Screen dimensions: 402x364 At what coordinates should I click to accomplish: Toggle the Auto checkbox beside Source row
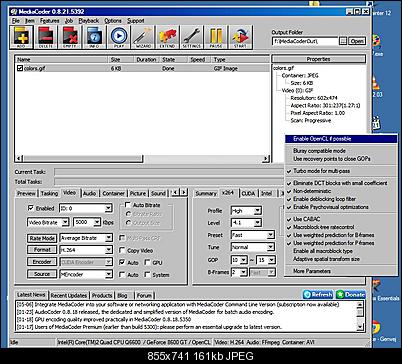122,274
